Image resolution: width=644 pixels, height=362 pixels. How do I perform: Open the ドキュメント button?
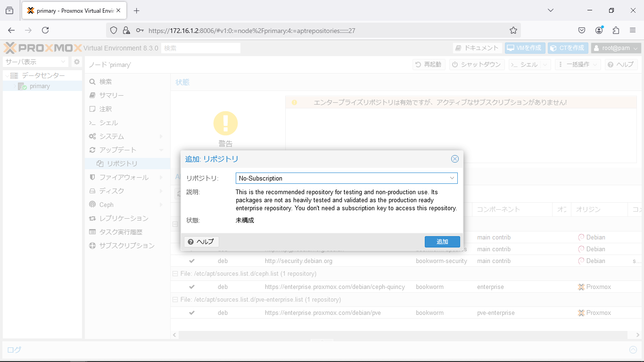coord(477,48)
